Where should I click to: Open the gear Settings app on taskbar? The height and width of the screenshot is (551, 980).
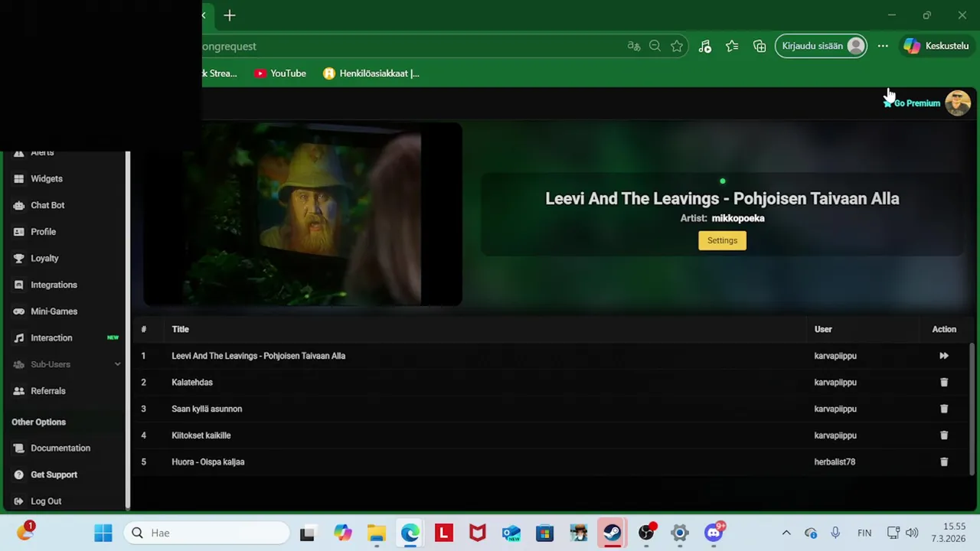point(680,533)
